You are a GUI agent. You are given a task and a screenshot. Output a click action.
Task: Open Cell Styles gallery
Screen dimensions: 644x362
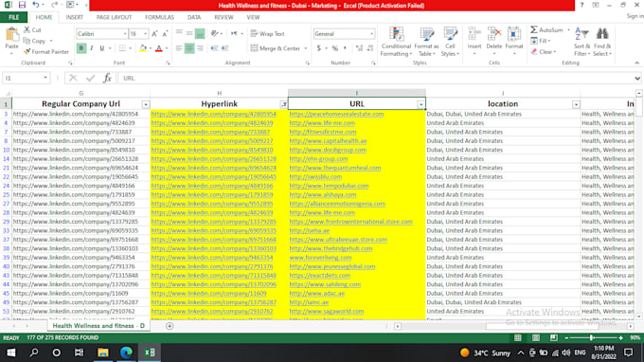pos(450,42)
